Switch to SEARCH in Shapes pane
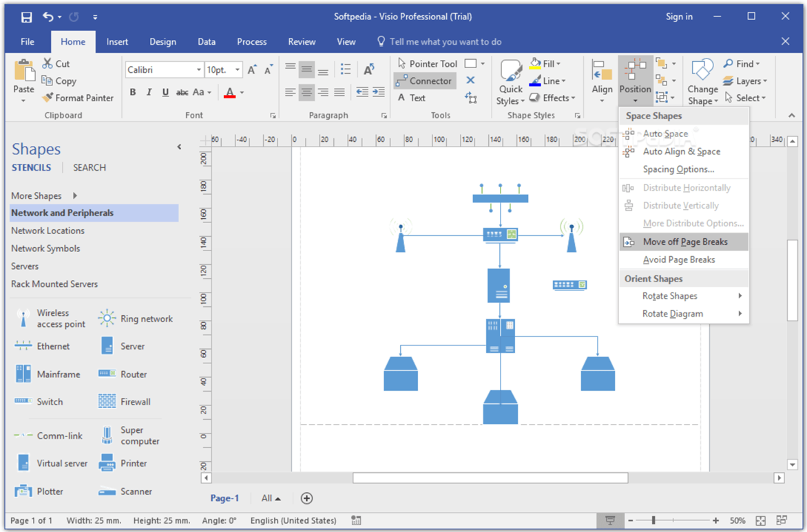 click(x=90, y=167)
